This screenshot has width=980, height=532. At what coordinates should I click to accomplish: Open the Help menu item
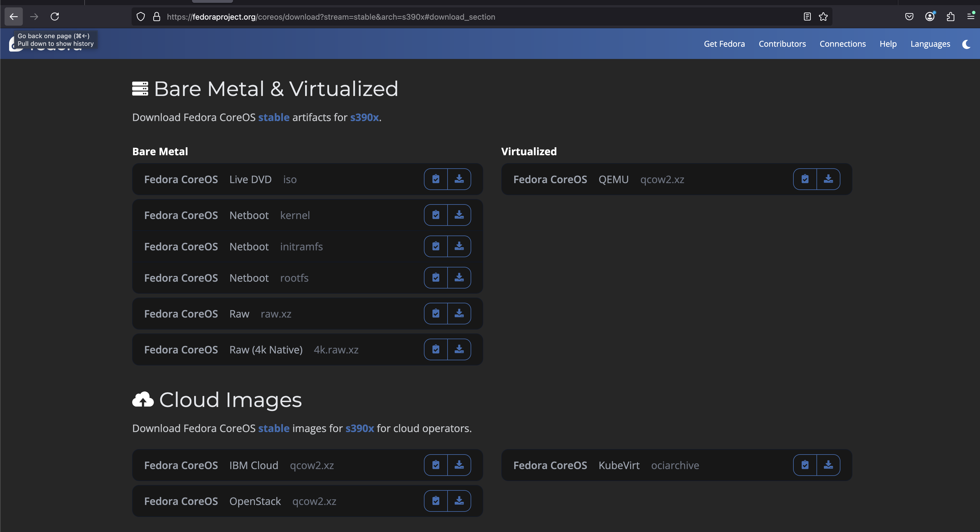point(887,44)
